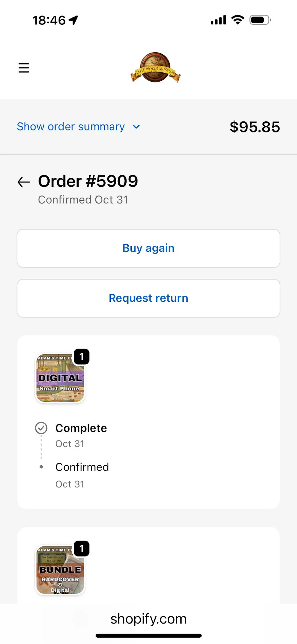297x644 pixels.
Task: Tap the quantity badge on Digital item
Action: [x=82, y=357]
